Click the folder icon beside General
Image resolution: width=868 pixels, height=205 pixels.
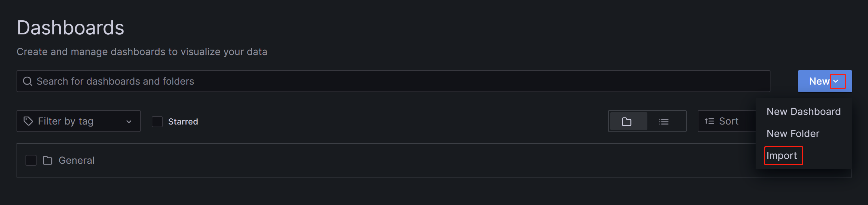click(x=48, y=160)
